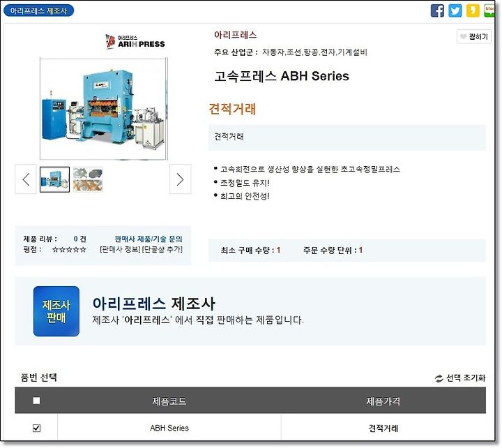
Task: Click the 선택 초기화 reset icon
Action: (439, 378)
